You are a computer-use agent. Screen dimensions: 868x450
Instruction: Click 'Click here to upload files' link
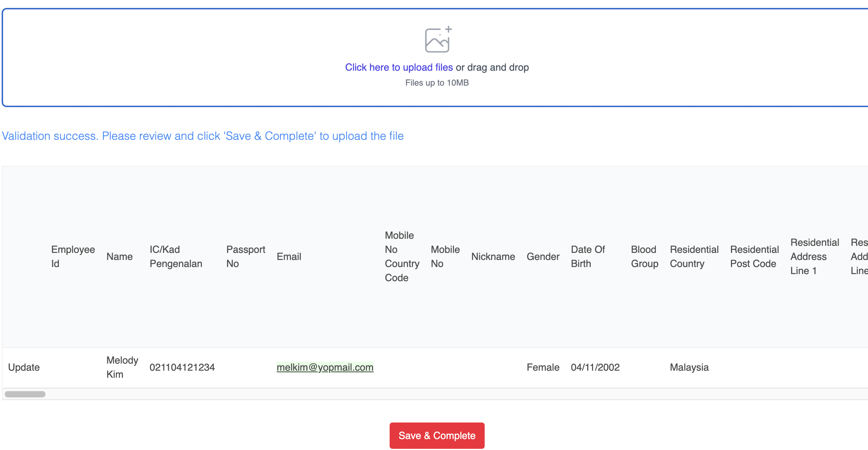coord(399,68)
